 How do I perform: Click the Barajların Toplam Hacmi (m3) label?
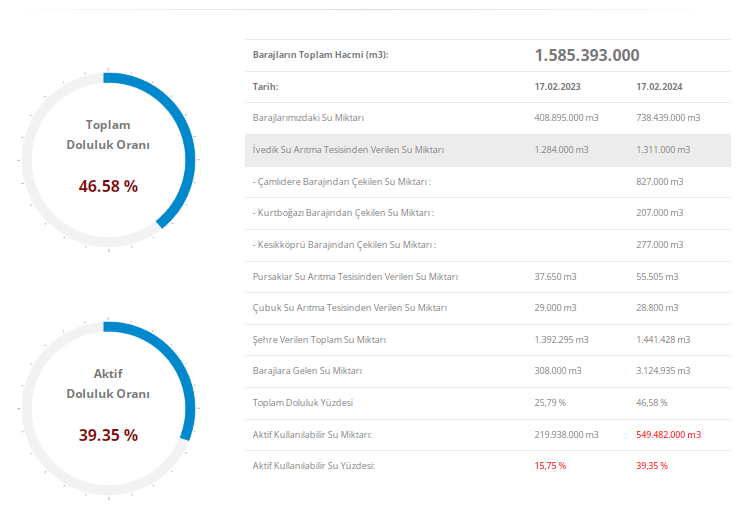point(320,55)
